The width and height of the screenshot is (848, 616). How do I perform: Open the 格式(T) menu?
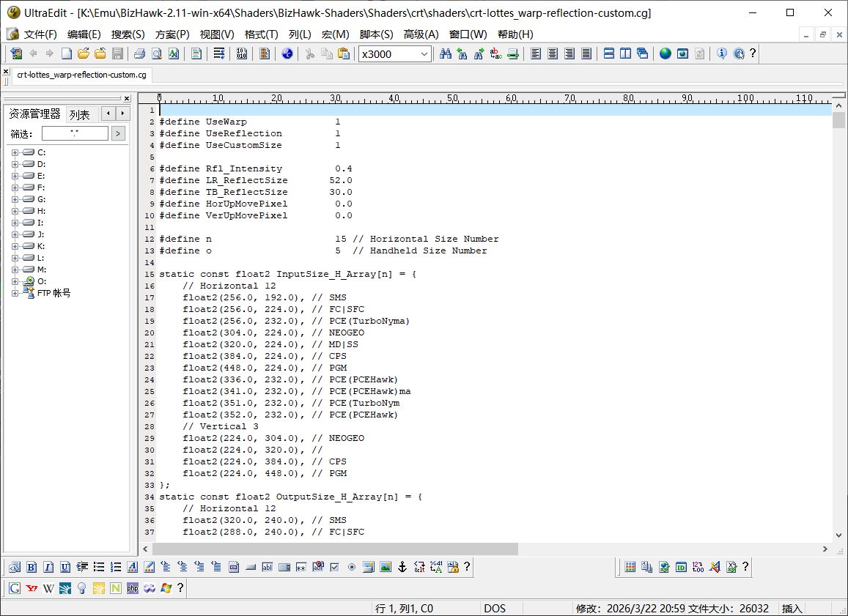[x=261, y=34]
